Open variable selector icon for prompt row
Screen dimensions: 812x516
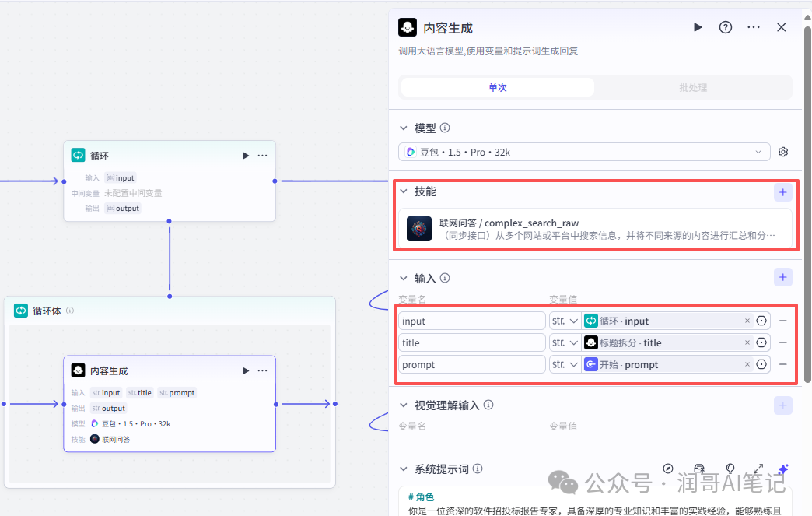pos(761,364)
